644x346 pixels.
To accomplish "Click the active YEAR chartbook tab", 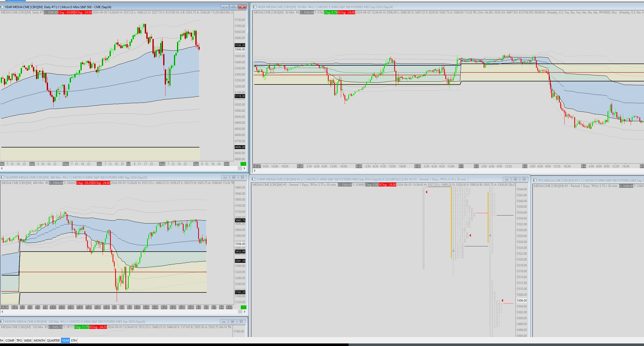I will point(66,340).
